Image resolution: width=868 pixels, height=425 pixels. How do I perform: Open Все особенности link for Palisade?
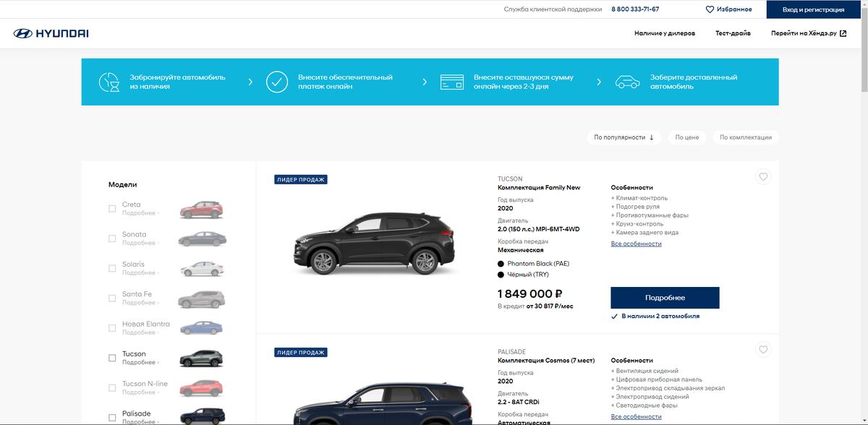[636, 417]
